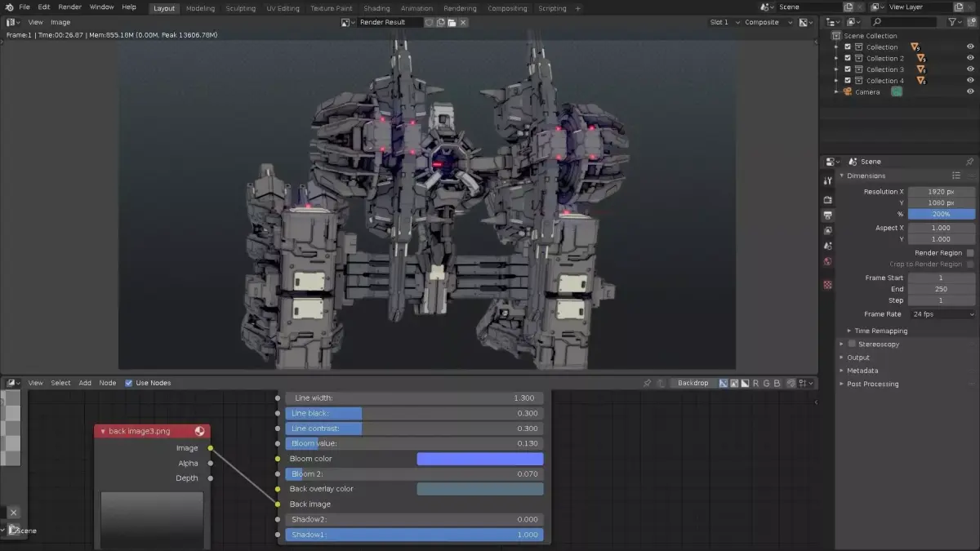Screen dimensions: 980x551
Task: Open the Output properties tab icon
Action: 828,216
